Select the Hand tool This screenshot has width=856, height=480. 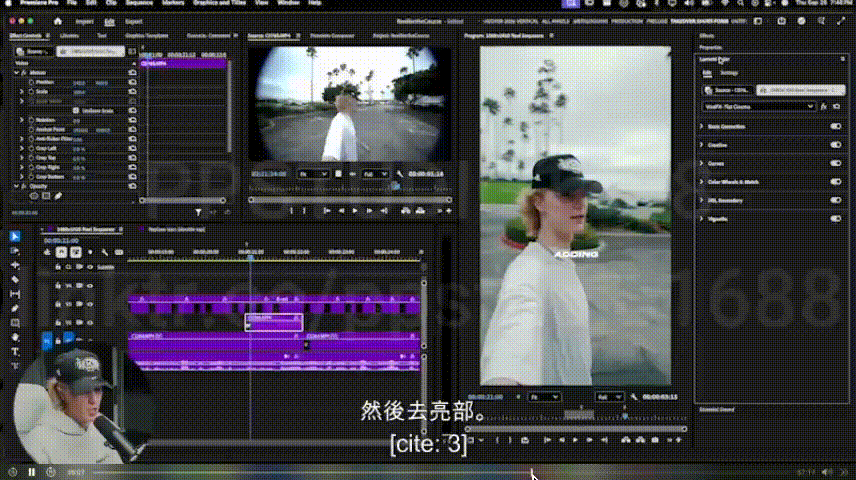click(x=15, y=337)
